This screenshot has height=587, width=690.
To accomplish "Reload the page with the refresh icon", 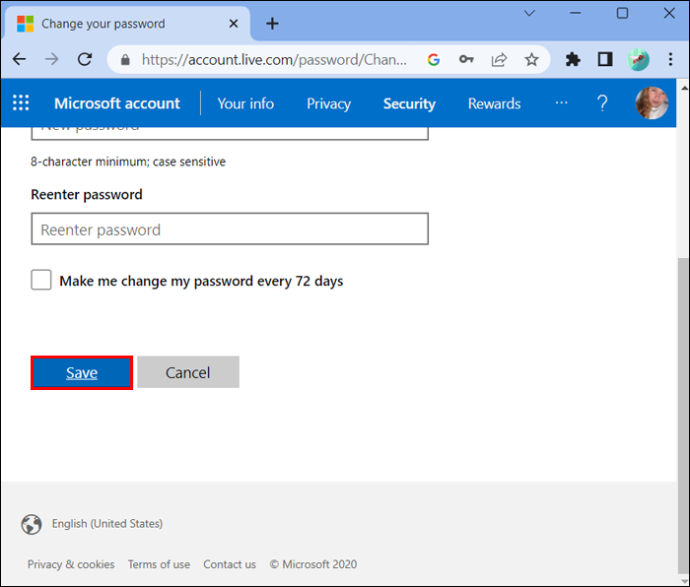I will click(x=84, y=59).
